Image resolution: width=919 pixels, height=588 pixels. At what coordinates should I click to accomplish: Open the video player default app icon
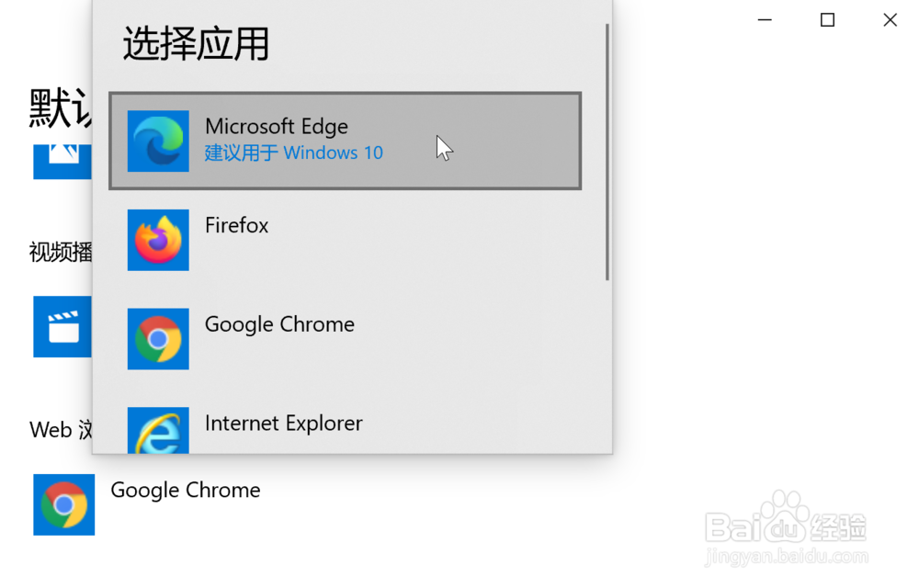(62, 327)
